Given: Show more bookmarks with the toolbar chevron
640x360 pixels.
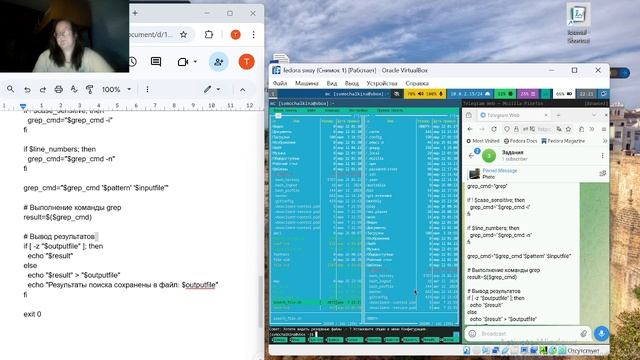Looking at the screenshot, I should pos(604,141).
